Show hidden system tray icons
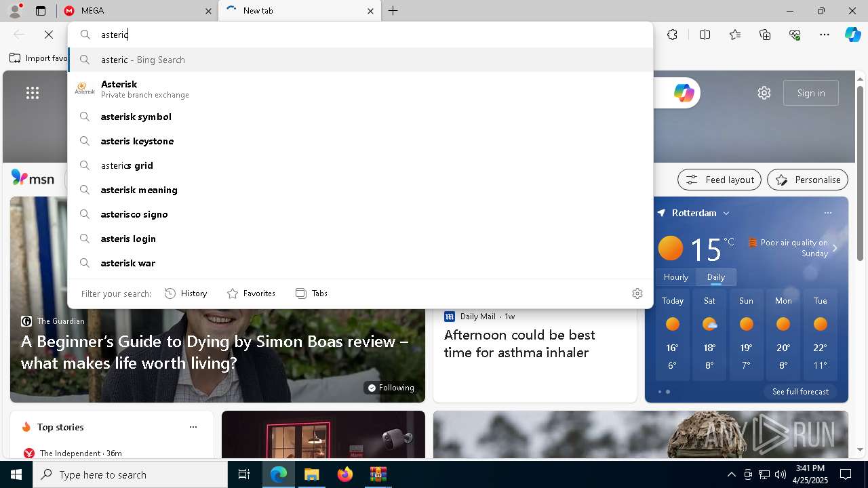This screenshot has width=868, height=488. (x=731, y=474)
